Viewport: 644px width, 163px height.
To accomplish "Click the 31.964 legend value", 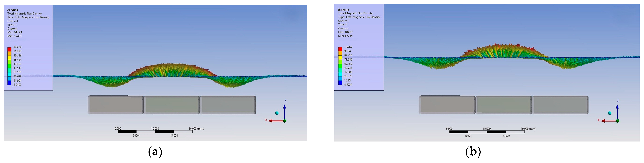I will (x=17, y=81).
